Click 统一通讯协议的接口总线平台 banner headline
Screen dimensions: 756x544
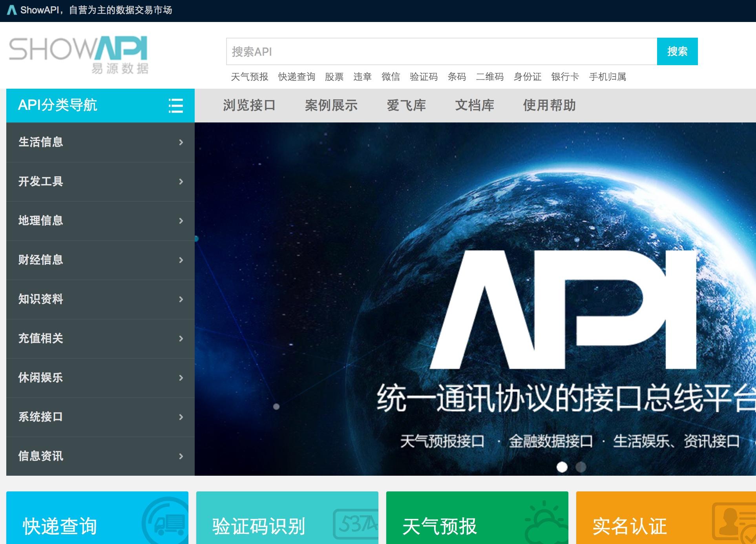(566, 398)
